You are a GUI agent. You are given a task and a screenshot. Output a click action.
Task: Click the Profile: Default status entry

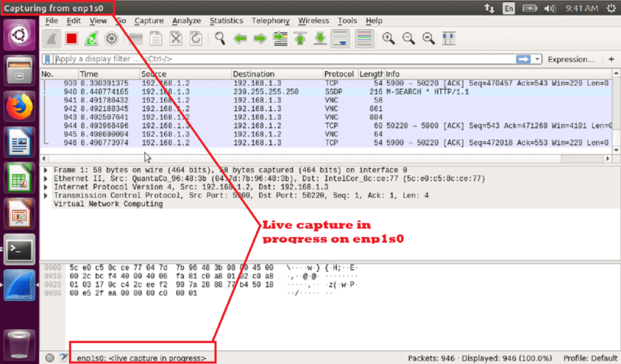click(590, 358)
